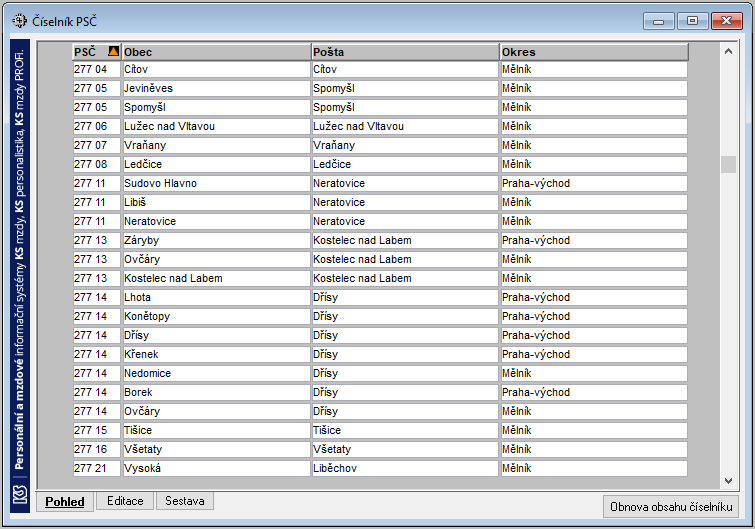The width and height of the screenshot is (755, 529).
Task: Select the Pošta cell Liběchov
Action: 405,468
